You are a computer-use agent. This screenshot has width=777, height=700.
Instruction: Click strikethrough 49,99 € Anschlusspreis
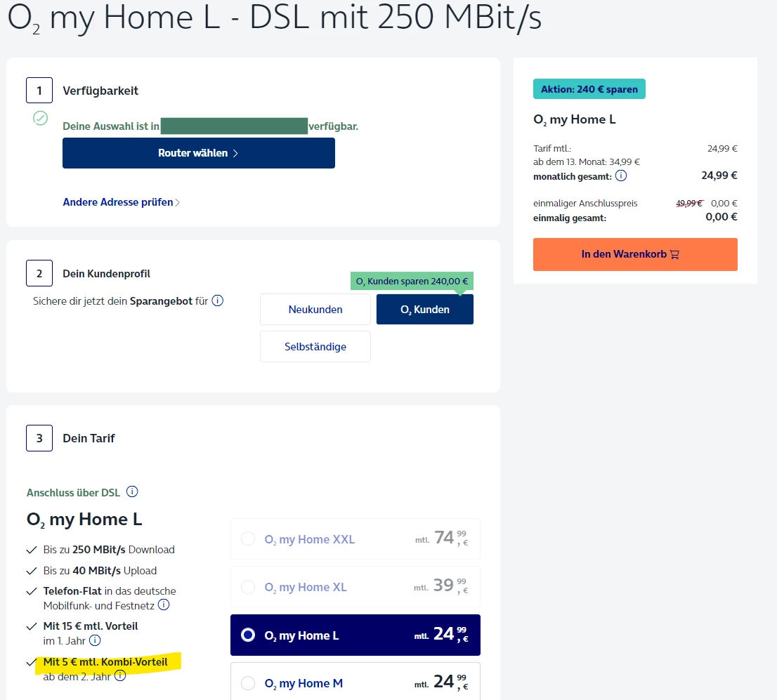tap(689, 203)
